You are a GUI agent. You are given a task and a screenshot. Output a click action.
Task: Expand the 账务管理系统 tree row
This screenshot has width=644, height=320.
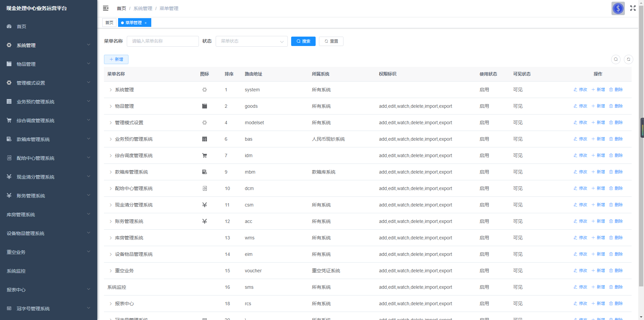click(111, 221)
